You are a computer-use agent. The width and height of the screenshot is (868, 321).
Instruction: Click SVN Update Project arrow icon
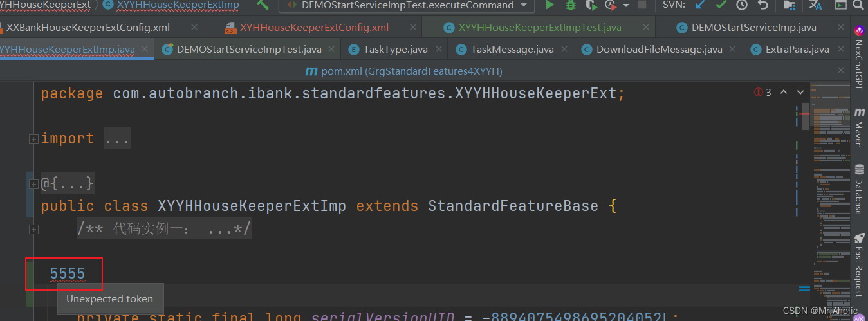coord(701,5)
